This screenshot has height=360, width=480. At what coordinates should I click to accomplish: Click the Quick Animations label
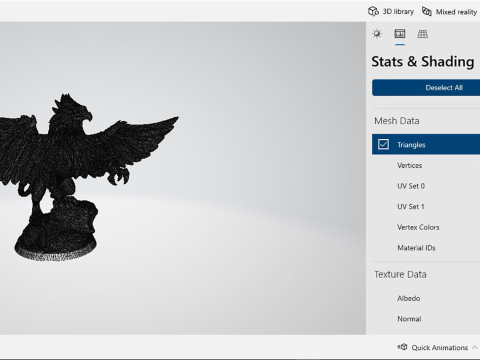[x=439, y=348]
